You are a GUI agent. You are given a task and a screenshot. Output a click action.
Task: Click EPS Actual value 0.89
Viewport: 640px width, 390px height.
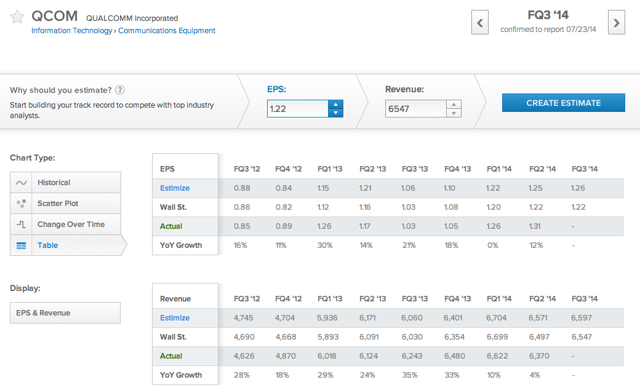coord(284,226)
